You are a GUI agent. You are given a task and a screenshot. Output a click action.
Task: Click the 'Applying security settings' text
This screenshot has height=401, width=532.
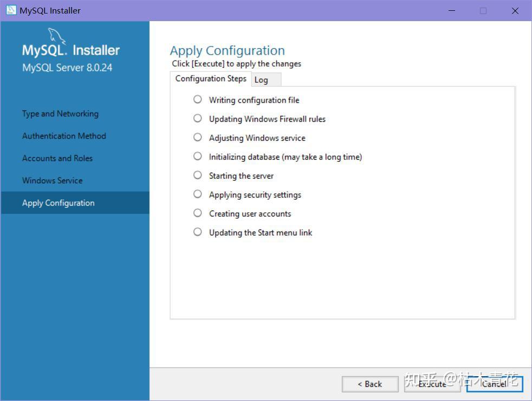(255, 195)
